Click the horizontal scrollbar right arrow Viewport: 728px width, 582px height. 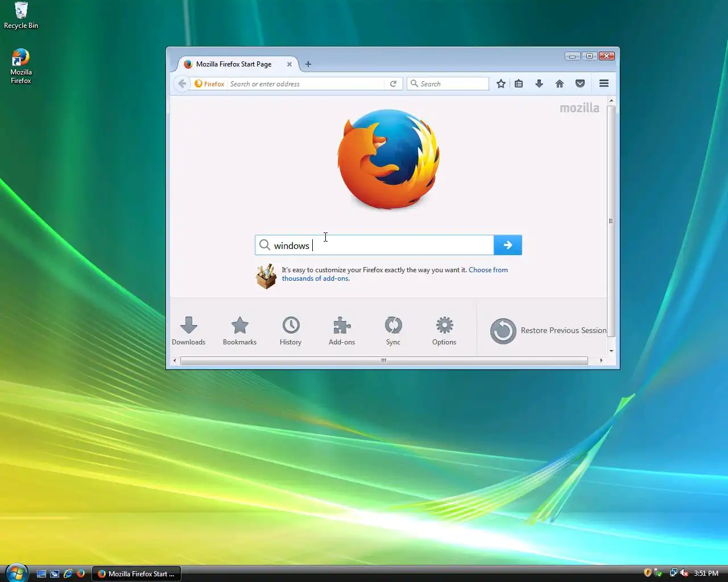(601, 360)
